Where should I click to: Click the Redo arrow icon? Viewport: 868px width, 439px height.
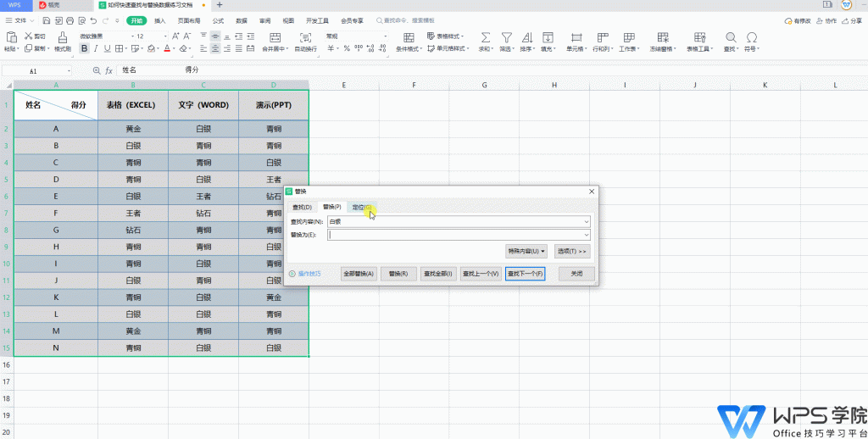point(105,21)
